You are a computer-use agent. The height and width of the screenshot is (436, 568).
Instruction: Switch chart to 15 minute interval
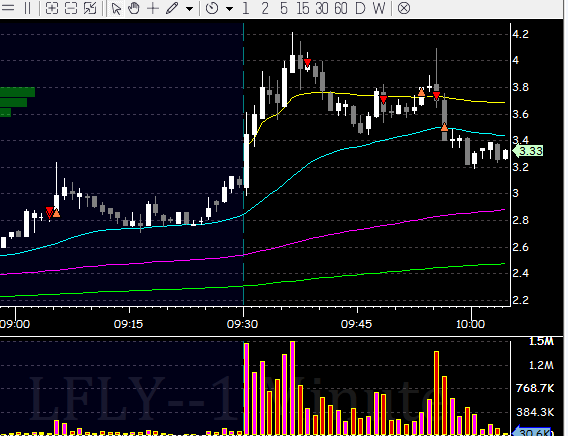pos(302,8)
